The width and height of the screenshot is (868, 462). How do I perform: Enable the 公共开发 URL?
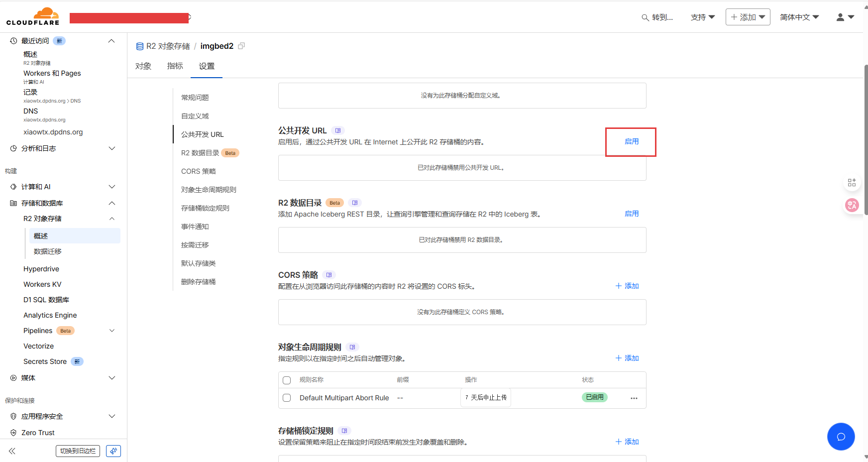(x=631, y=142)
